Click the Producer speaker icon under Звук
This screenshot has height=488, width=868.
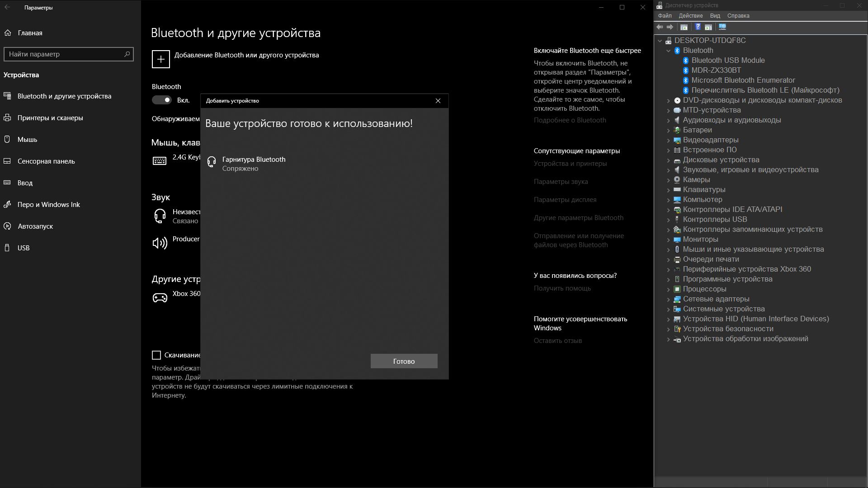pyautogui.click(x=160, y=243)
